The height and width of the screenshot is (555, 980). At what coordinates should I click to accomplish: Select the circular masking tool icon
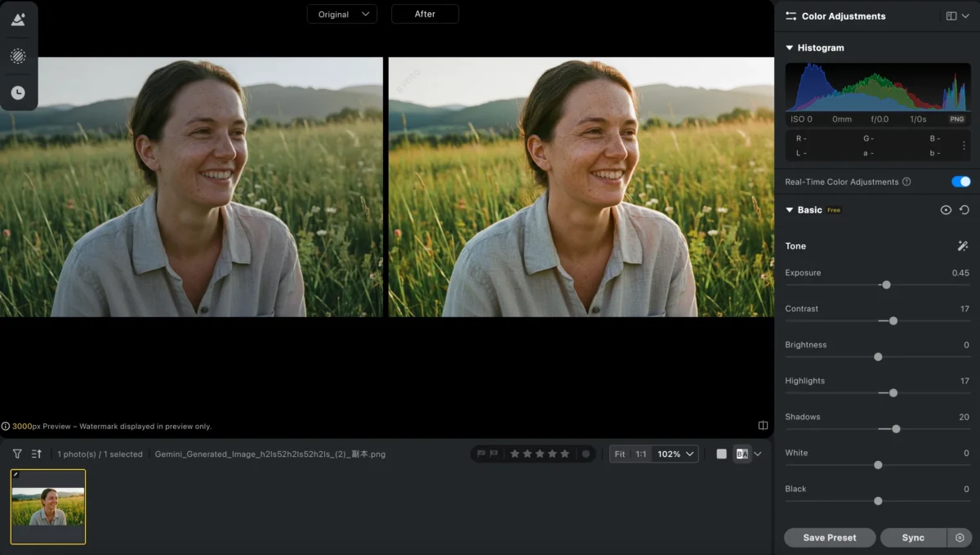coord(18,56)
